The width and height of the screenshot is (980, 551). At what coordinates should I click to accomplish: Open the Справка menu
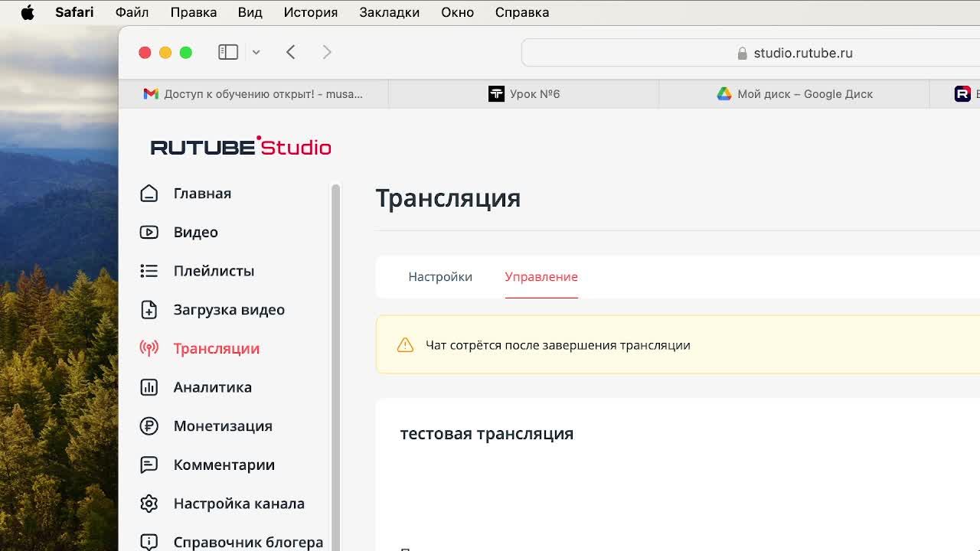click(522, 12)
